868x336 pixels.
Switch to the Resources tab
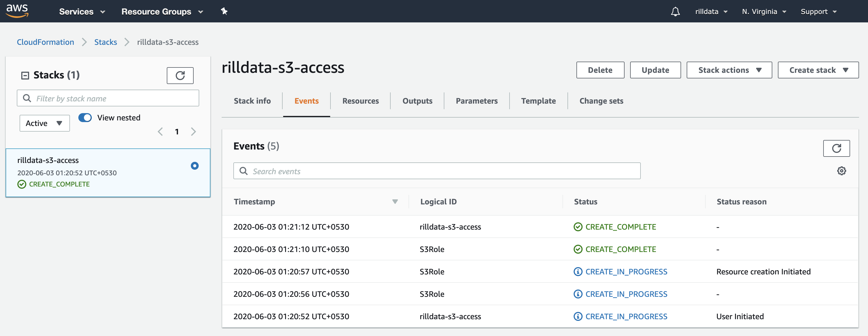tap(360, 101)
